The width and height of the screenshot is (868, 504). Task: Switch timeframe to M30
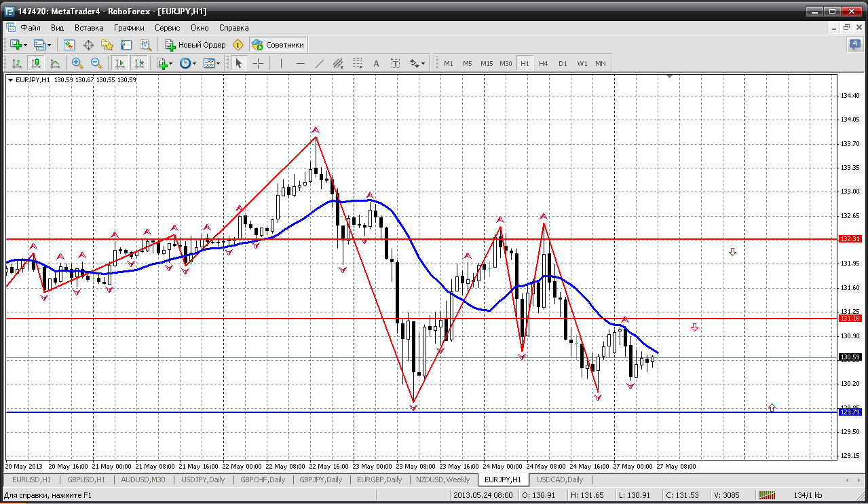(x=506, y=63)
